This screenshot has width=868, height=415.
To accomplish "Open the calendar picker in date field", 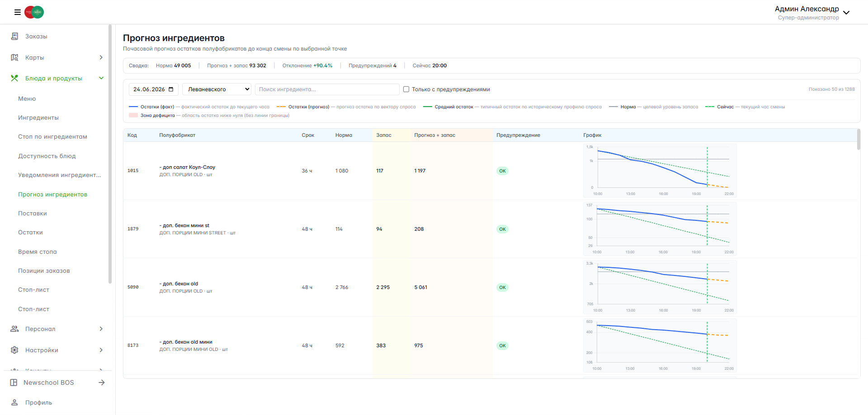I will tap(171, 89).
